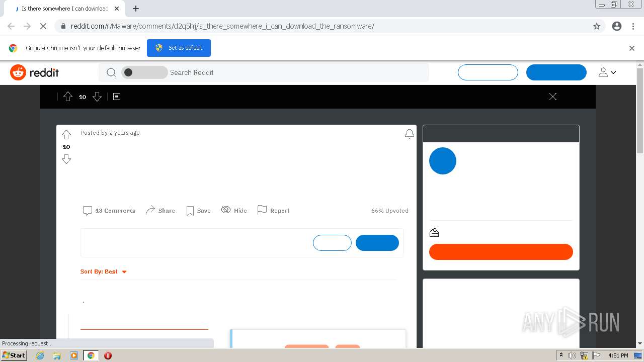The width and height of the screenshot is (644, 362).
Task: Open a new Chrome tab
Action: [x=136, y=9]
